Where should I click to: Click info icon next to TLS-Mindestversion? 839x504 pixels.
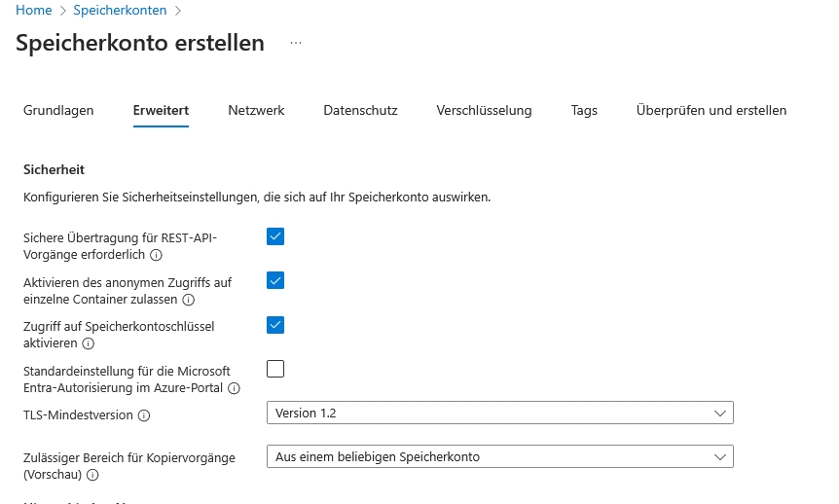pyautogui.click(x=144, y=415)
